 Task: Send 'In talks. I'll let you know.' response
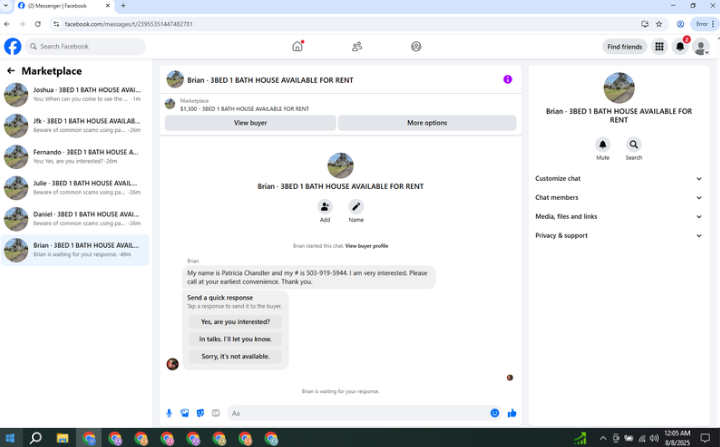(x=235, y=339)
